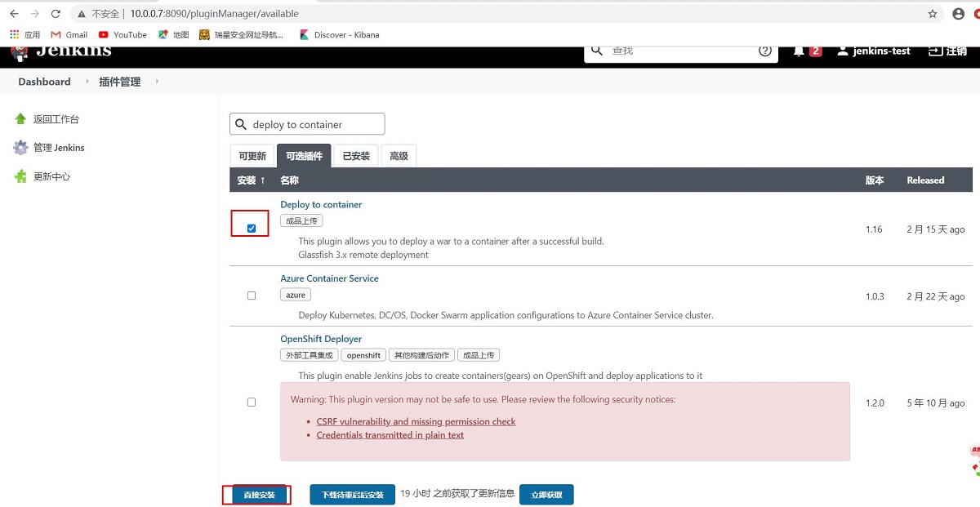Click the puzzle-piece 更新中心 icon
The image size is (980, 507).
(20, 176)
